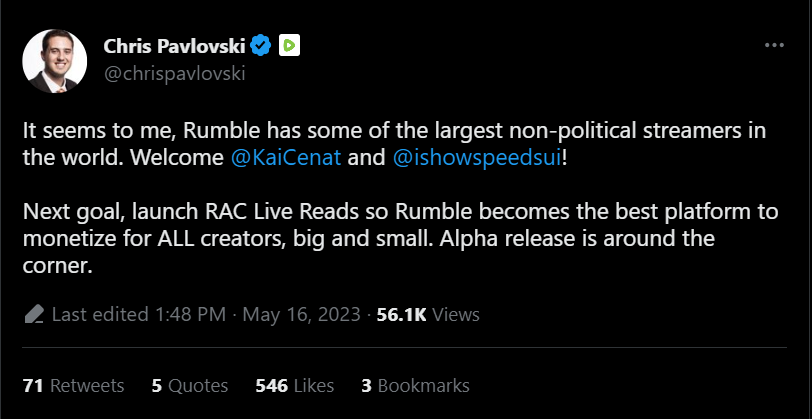Click the 1:48 PM time text
The width and height of the screenshot is (812, 419).
[x=190, y=314]
